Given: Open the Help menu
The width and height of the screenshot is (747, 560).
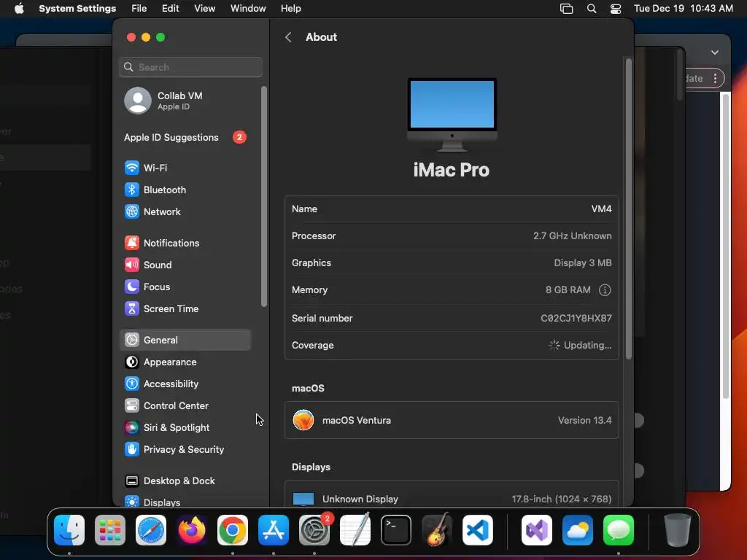Looking at the screenshot, I should point(290,9).
